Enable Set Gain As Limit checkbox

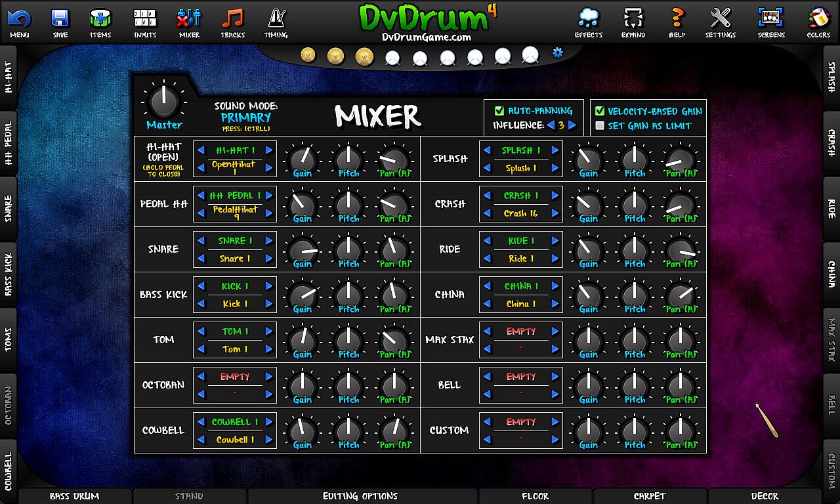(x=600, y=126)
